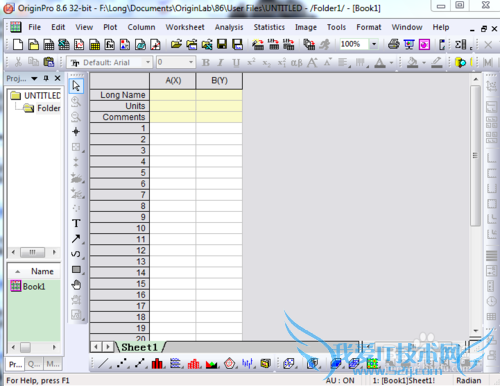
Task: Toggle Subscript formatting
Action: pyautogui.click(x=266, y=63)
